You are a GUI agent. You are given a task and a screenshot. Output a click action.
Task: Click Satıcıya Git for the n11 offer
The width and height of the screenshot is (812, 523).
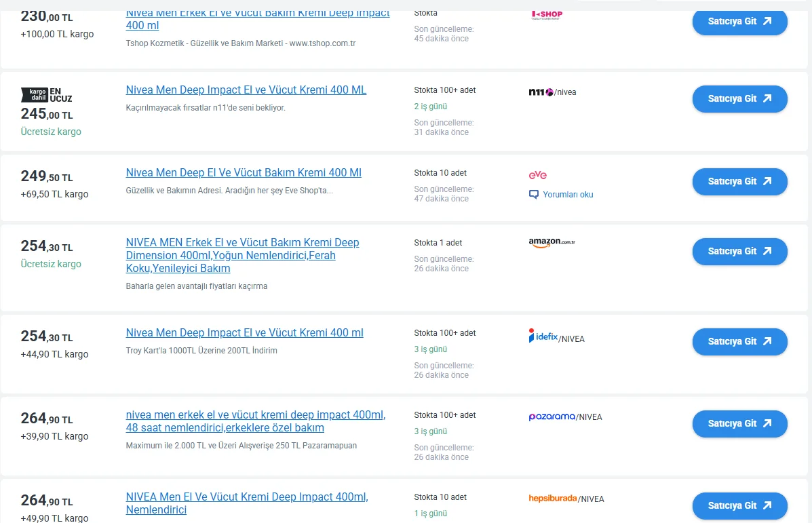(739, 98)
